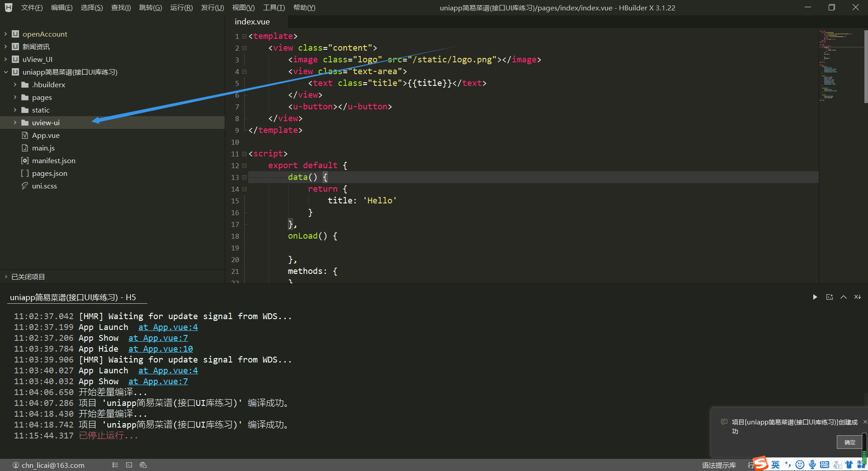Open the 编辑(E) menu
The height and width of the screenshot is (471, 868).
(61, 8)
